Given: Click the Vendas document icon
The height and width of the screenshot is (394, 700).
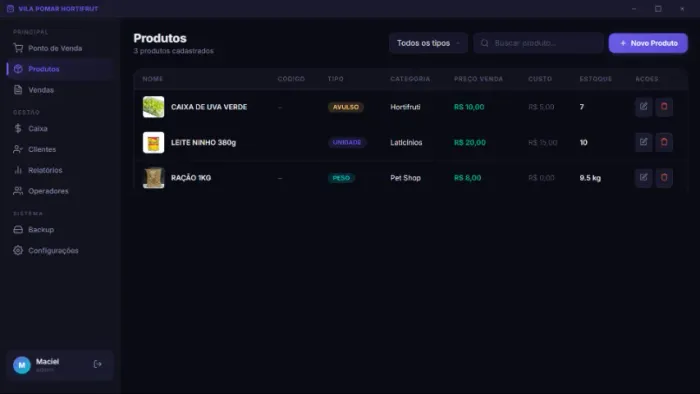Looking at the screenshot, I should (x=18, y=90).
